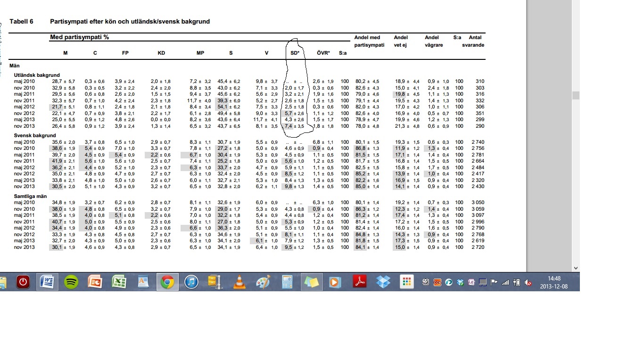The image size is (644, 362).
Task: Open Sticky Notes in the taskbar
Action: pos(311,282)
